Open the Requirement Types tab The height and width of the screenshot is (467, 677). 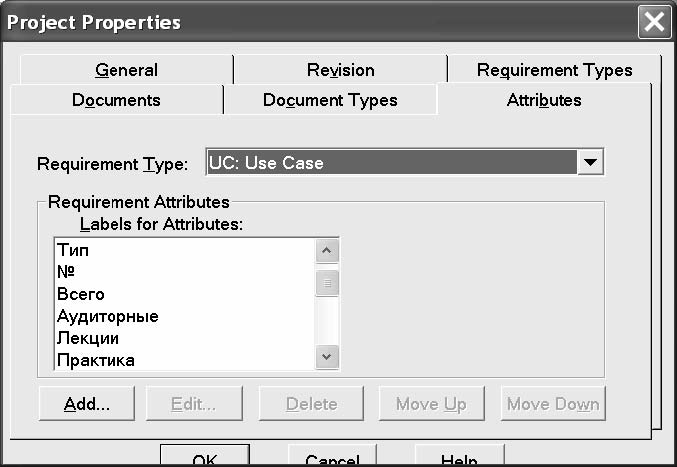click(x=554, y=69)
